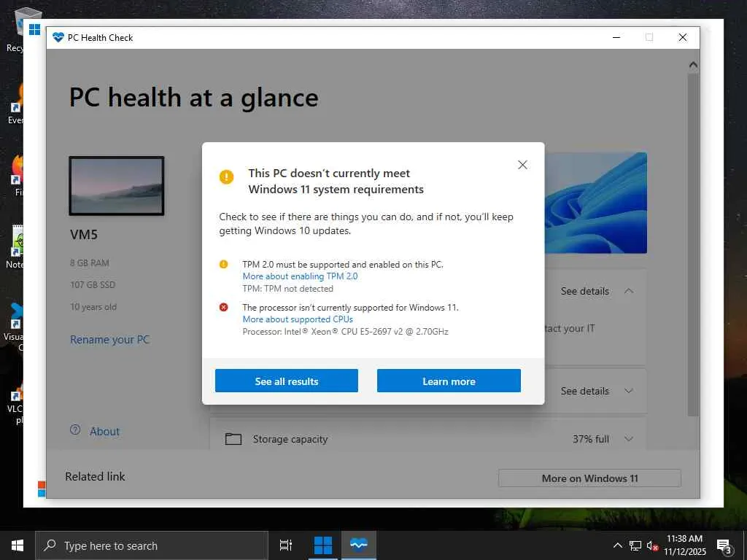Click the Windows 11 wallpaper banner image
Screen dimensions: 747x560
(595, 203)
